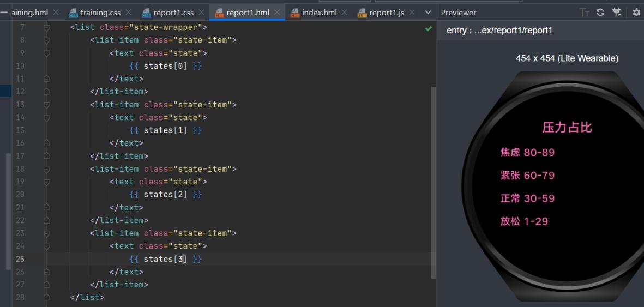Switch to the index.hml tab
The image size is (644, 307).
click(x=318, y=13)
